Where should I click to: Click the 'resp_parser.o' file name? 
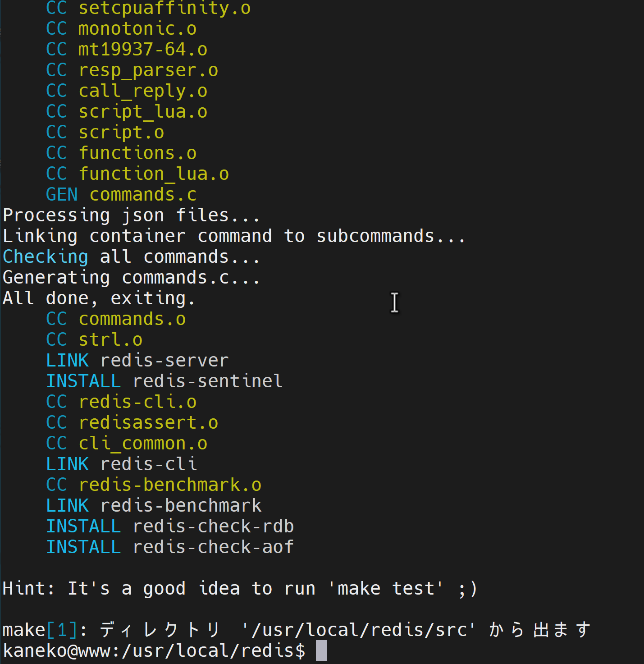click(x=148, y=70)
